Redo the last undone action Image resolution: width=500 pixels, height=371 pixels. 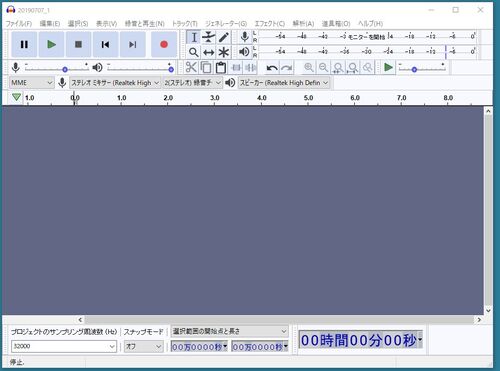coord(286,68)
